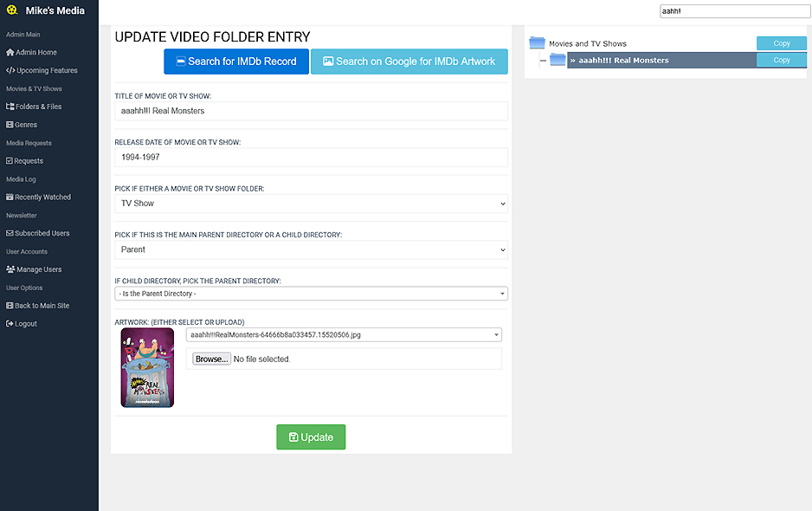Click the Real Monsters artwork thumbnail
The height and width of the screenshot is (511, 812).
(147, 367)
